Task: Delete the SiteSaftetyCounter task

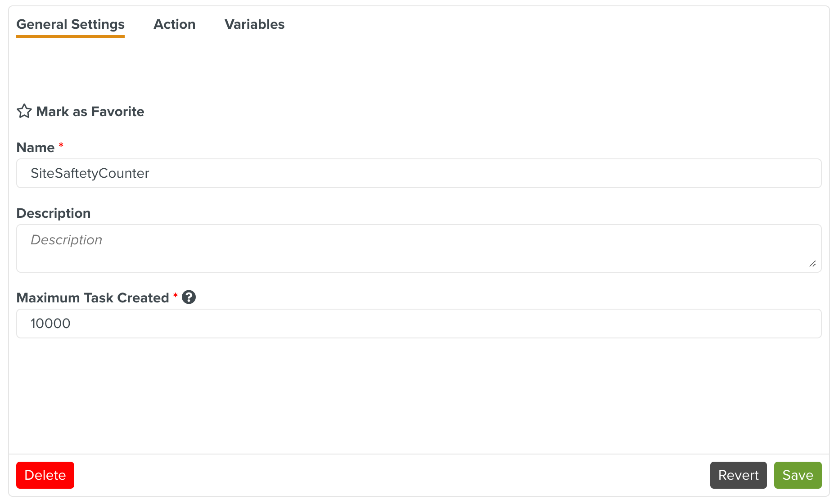Action: (45, 475)
